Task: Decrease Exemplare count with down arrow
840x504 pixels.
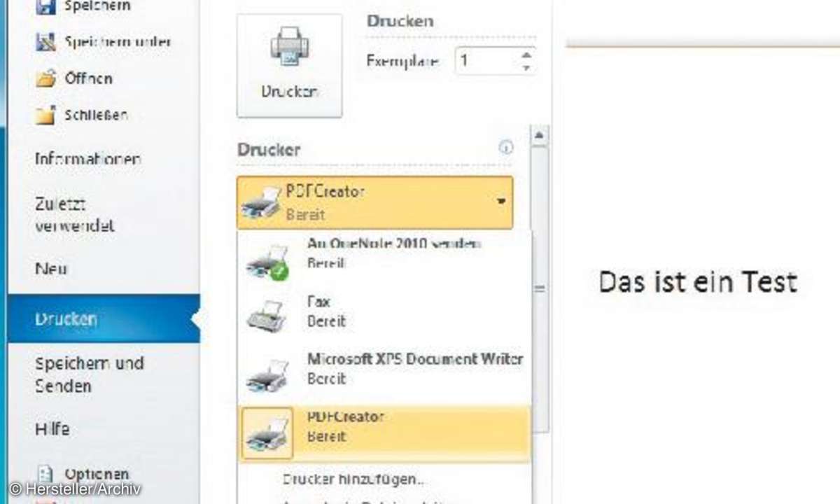Action: (526, 68)
